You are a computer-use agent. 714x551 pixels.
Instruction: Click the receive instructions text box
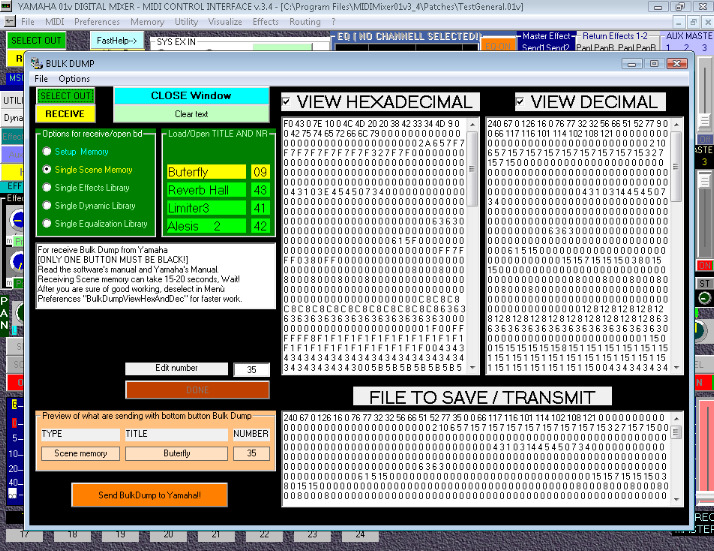pos(156,275)
